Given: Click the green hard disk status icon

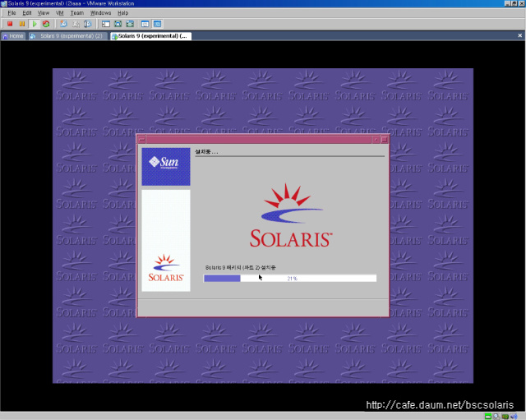Looking at the screenshot, I should 488,417.
